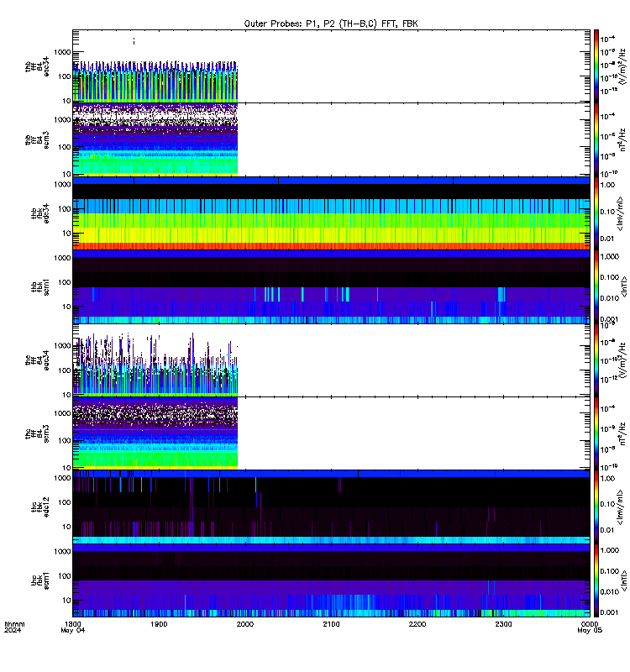Screen dimensions: 630x672
Task: Click the <|mV/m|> unit label by thc edc12
Action: [x=621, y=507]
